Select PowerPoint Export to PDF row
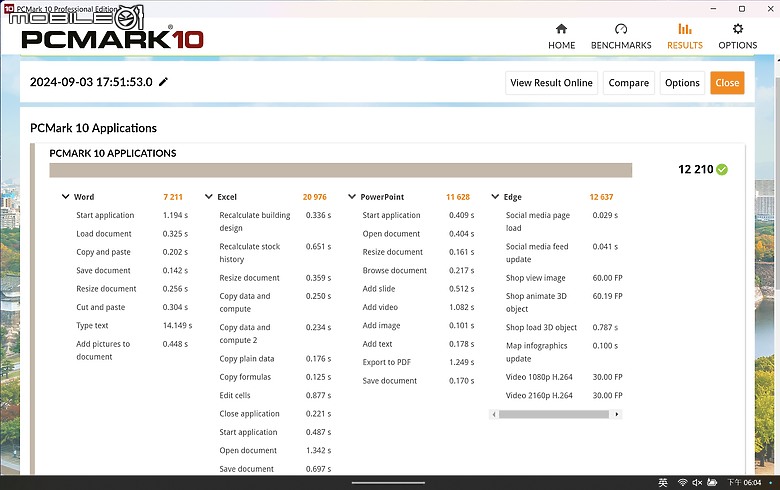Viewport: 780px width, 490px height. pyautogui.click(x=418, y=362)
